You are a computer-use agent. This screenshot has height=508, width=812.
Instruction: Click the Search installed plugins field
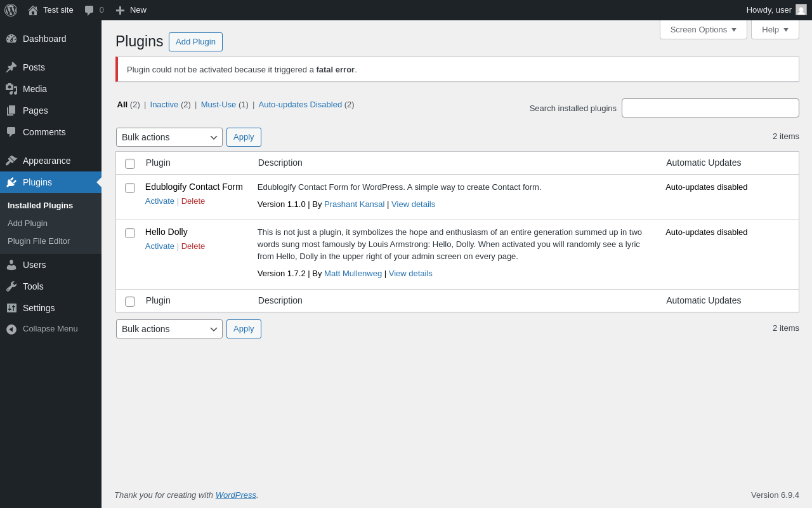point(710,108)
